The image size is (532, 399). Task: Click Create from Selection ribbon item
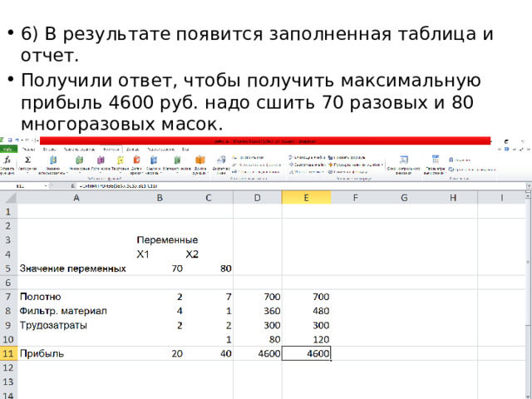256,172
